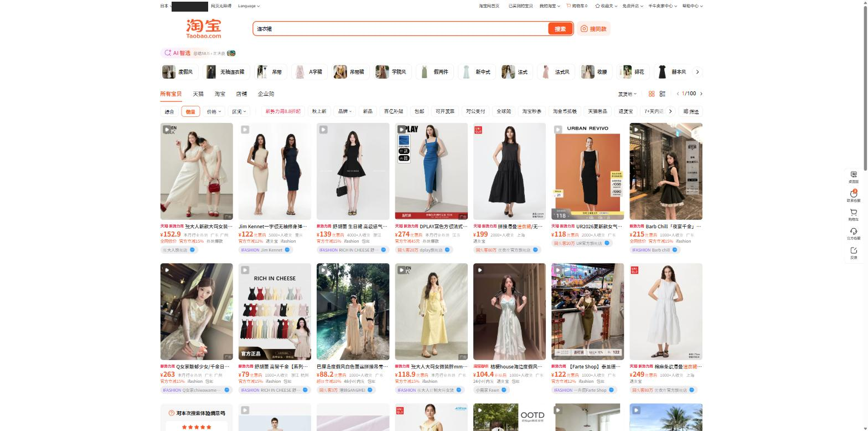The image size is (868, 431).
Task: Click the orange 搜索 search button
Action: [x=560, y=29]
